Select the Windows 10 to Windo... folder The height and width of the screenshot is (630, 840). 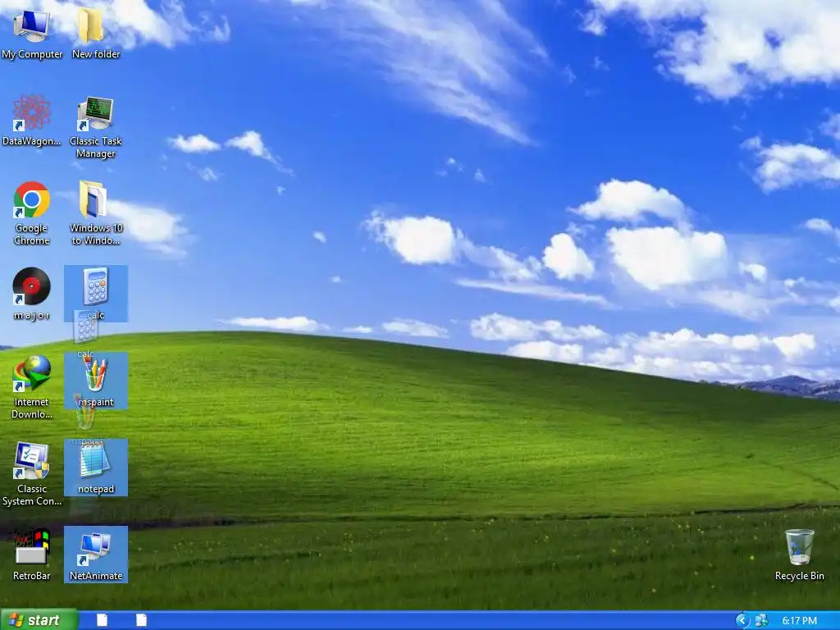pos(96,213)
